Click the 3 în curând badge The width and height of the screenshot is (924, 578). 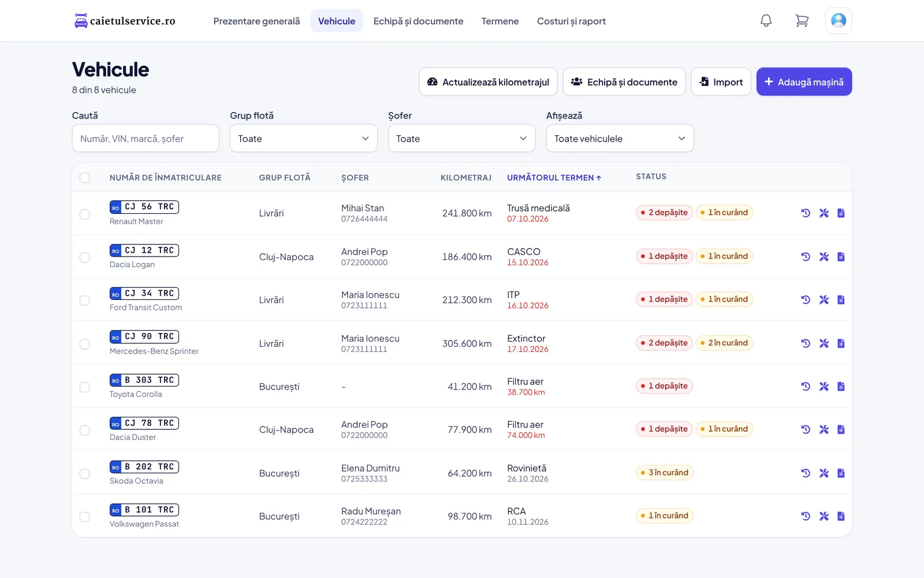[x=665, y=473]
